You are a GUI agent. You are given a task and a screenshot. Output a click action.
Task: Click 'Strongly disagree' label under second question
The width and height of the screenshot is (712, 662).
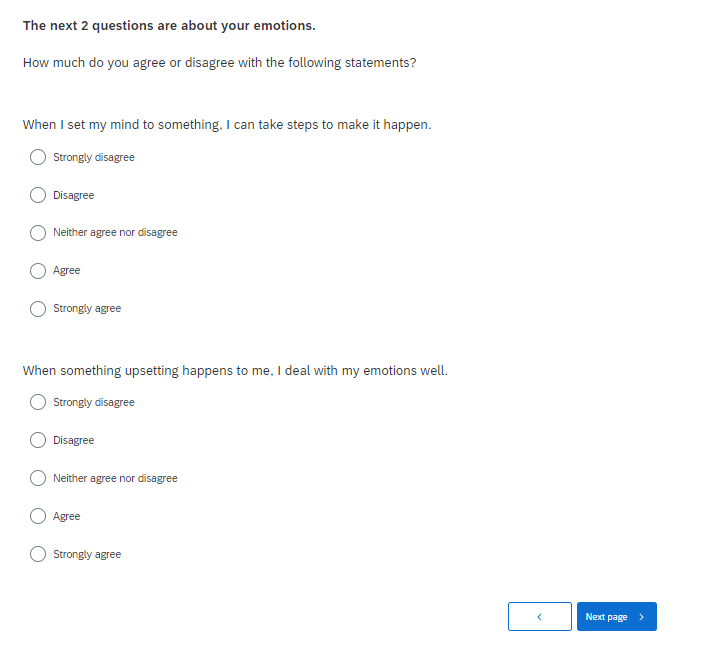click(x=93, y=402)
